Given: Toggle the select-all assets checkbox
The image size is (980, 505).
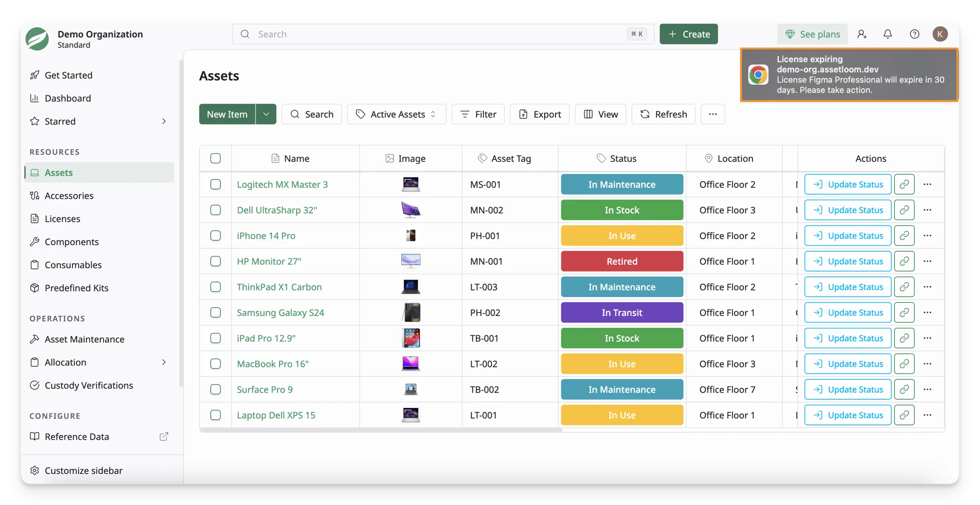Looking at the screenshot, I should (x=215, y=158).
